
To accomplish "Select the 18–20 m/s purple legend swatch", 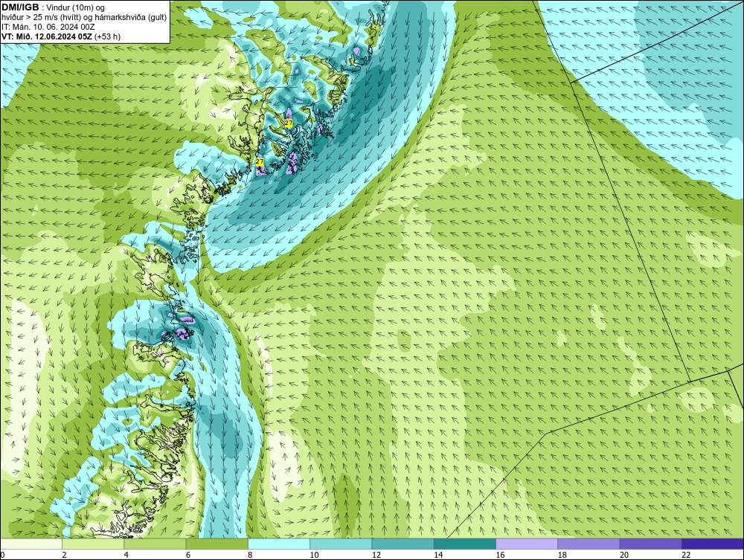I will coord(589,544).
